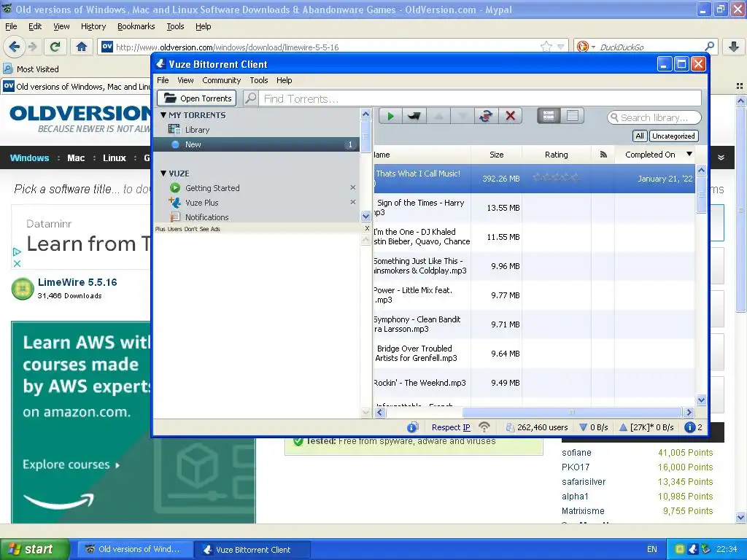Open Mypal Bookmarks menu
This screenshot has height=560, width=747.
136,26
